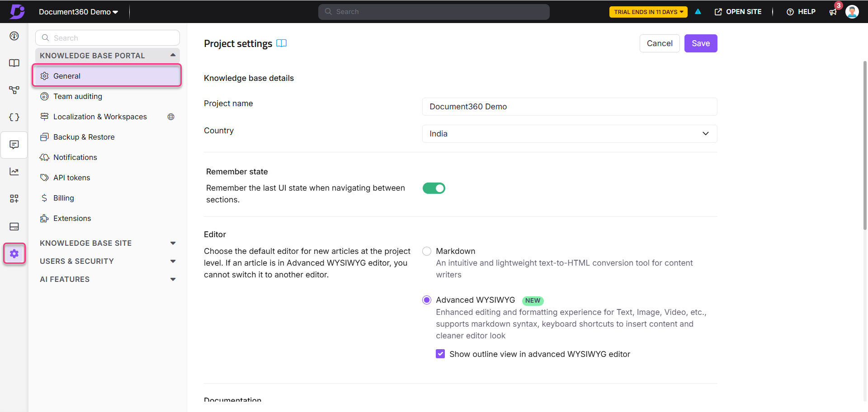Toggle the Remember state switch

point(434,188)
